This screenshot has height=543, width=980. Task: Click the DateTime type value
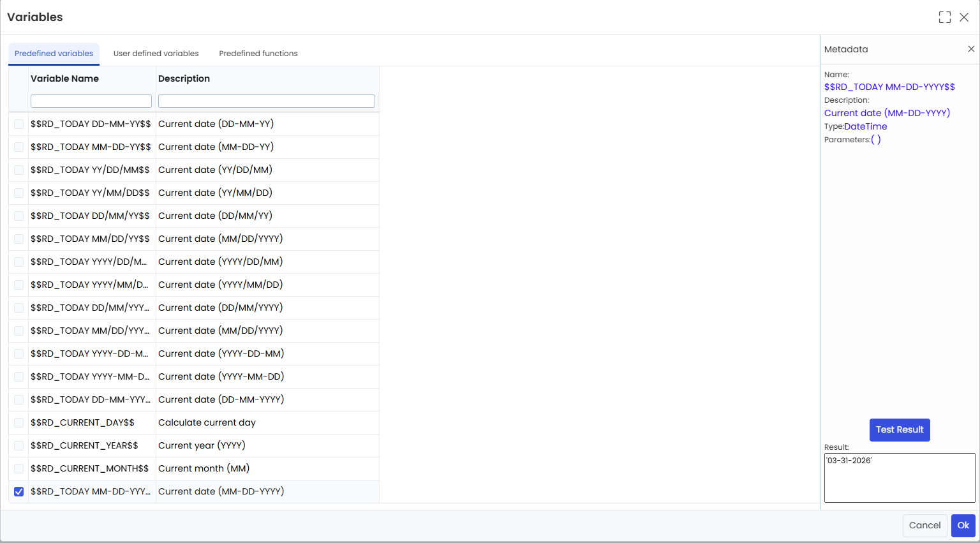(865, 126)
